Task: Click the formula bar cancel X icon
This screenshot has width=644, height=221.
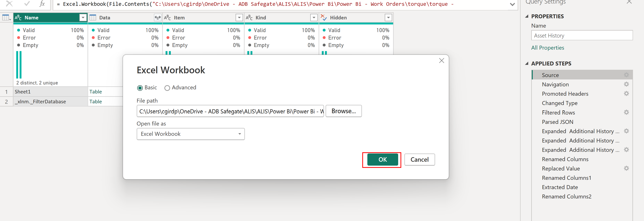Action: [9, 4]
